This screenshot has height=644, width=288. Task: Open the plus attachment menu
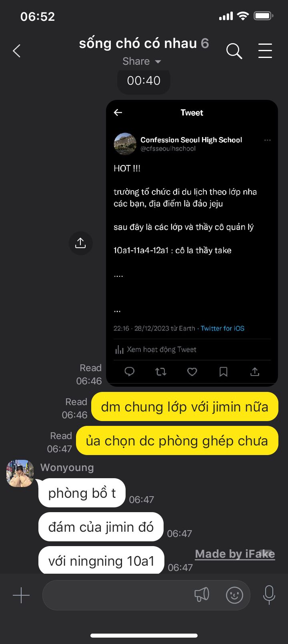pos(21,595)
